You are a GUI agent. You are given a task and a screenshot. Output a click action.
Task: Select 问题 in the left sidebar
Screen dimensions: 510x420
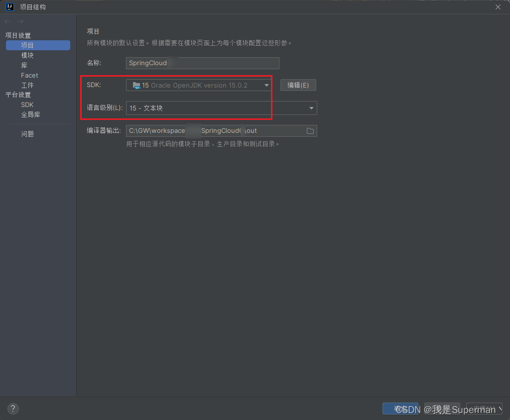(27, 133)
